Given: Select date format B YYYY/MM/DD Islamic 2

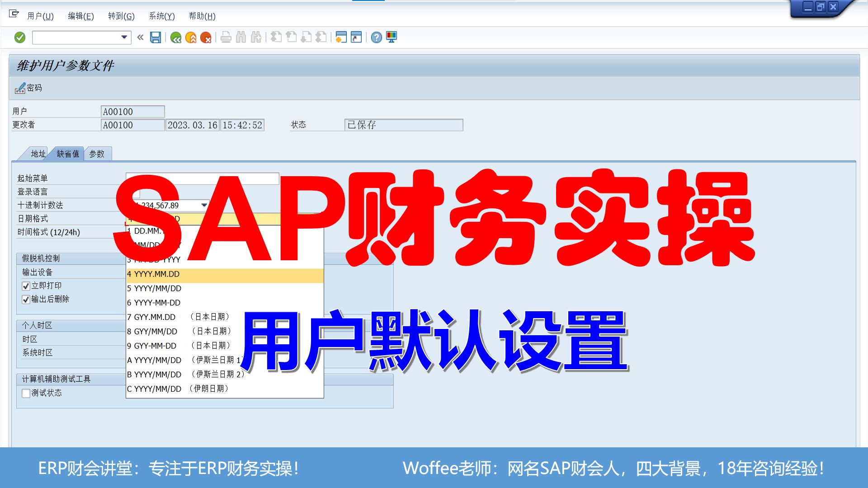Looking at the screenshot, I should pos(225,375).
